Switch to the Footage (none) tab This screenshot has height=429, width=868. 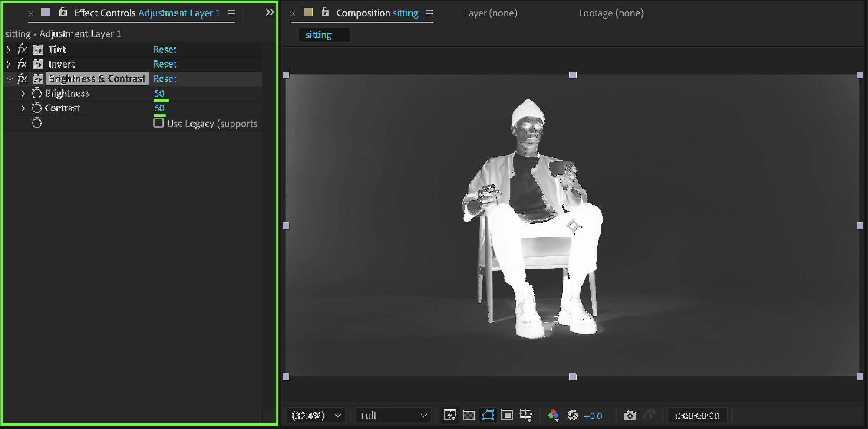pos(611,13)
